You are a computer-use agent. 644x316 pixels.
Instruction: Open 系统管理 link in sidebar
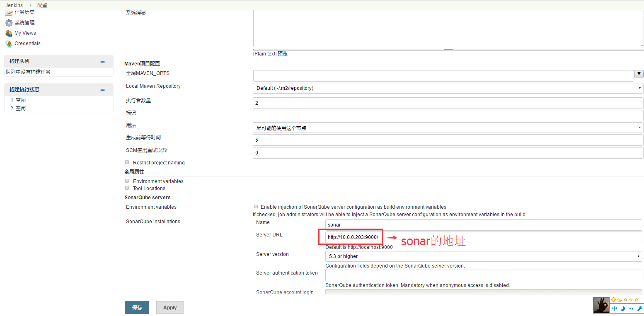pyautogui.click(x=25, y=23)
